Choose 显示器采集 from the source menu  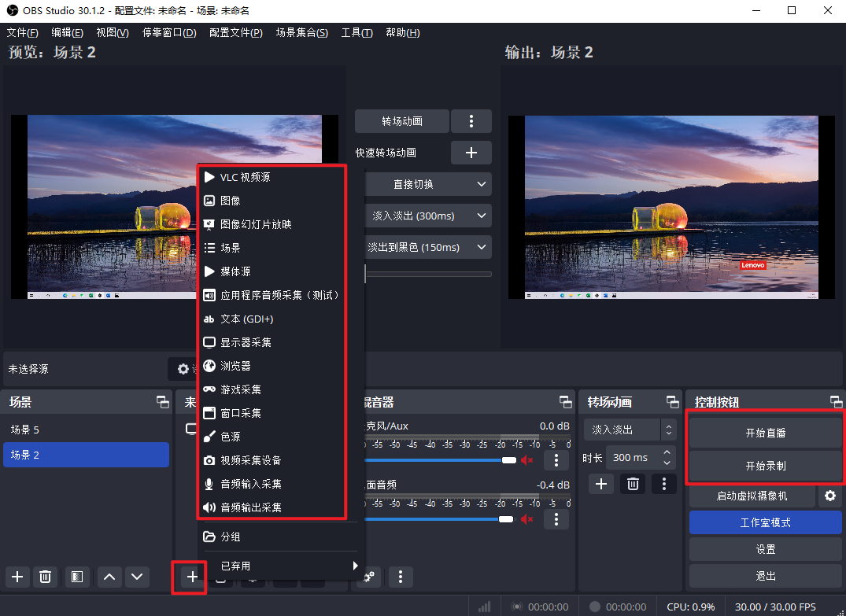(x=246, y=343)
